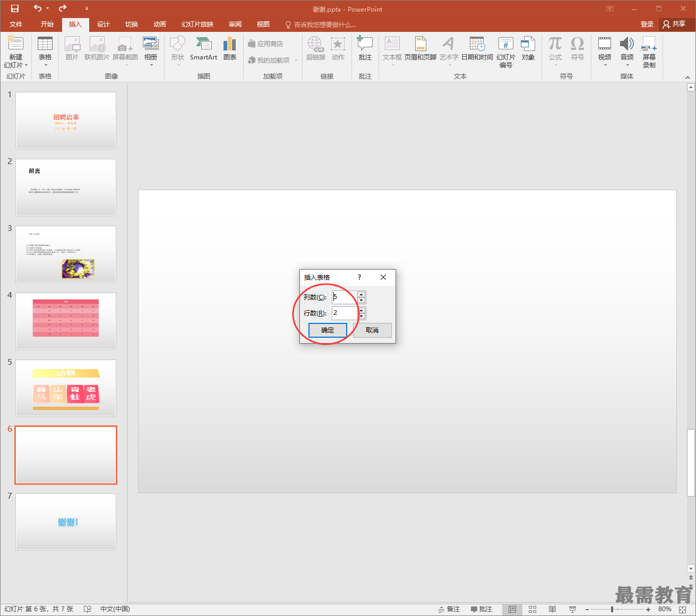The image size is (696, 616).
Task: Redo the last action
Action: (x=63, y=8)
